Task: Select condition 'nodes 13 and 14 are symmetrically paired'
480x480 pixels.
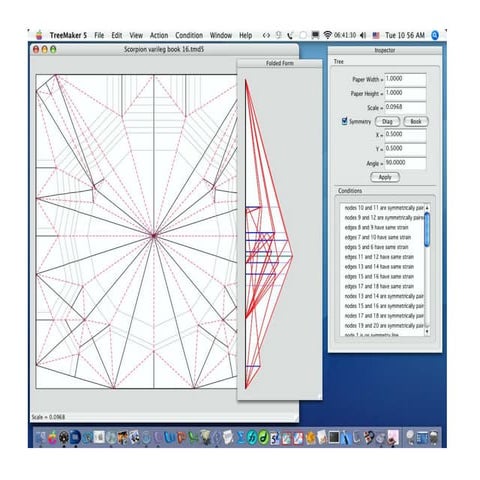Action: click(x=384, y=296)
